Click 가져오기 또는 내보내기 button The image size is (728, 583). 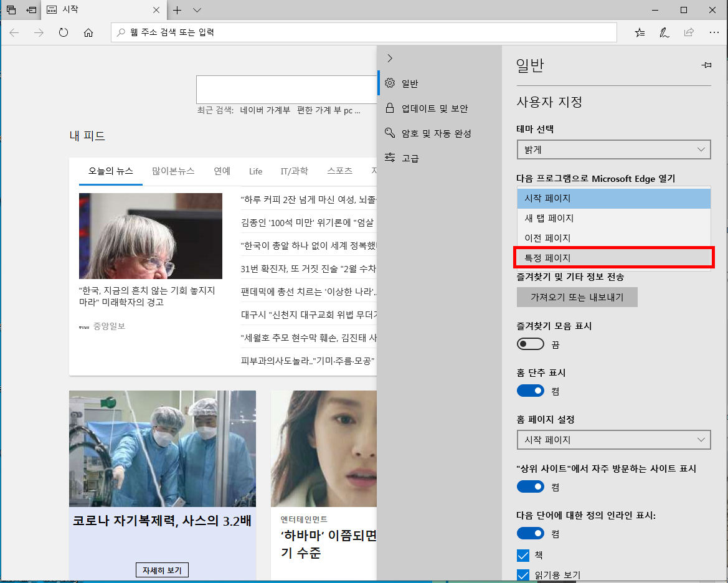[577, 297]
